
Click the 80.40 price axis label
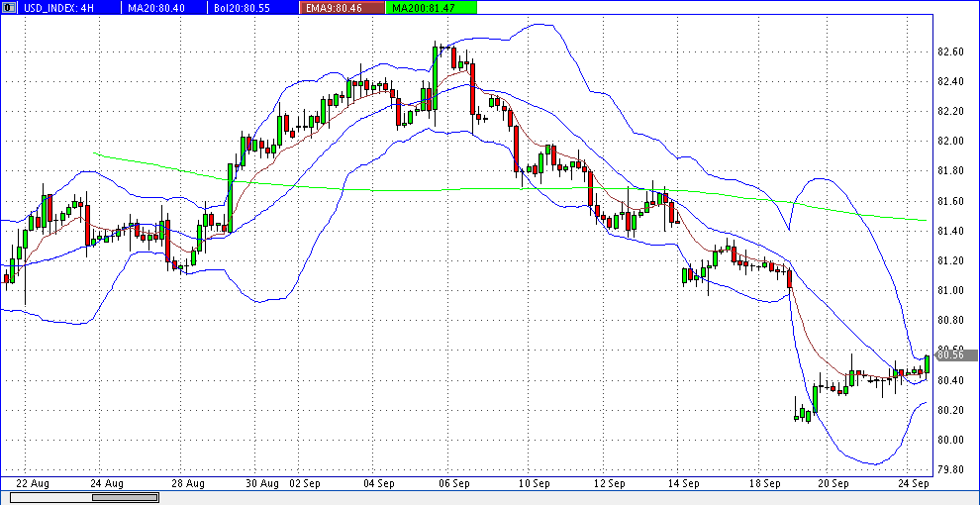point(951,380)
